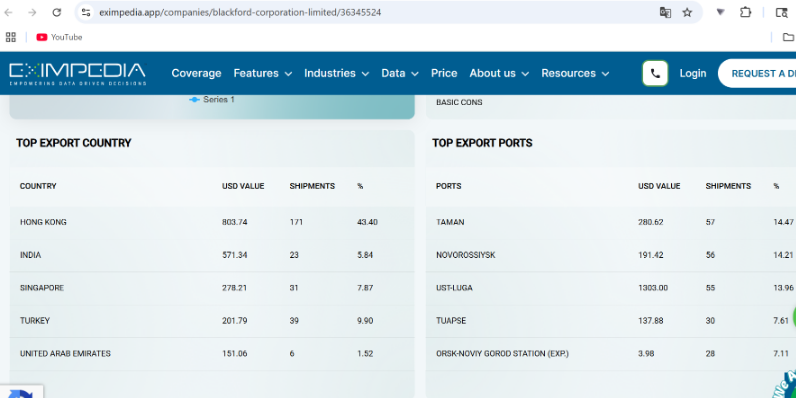Expand the Features dropdown menu
The width and height of the screenshot is (796, 398).
coord(262,73)
